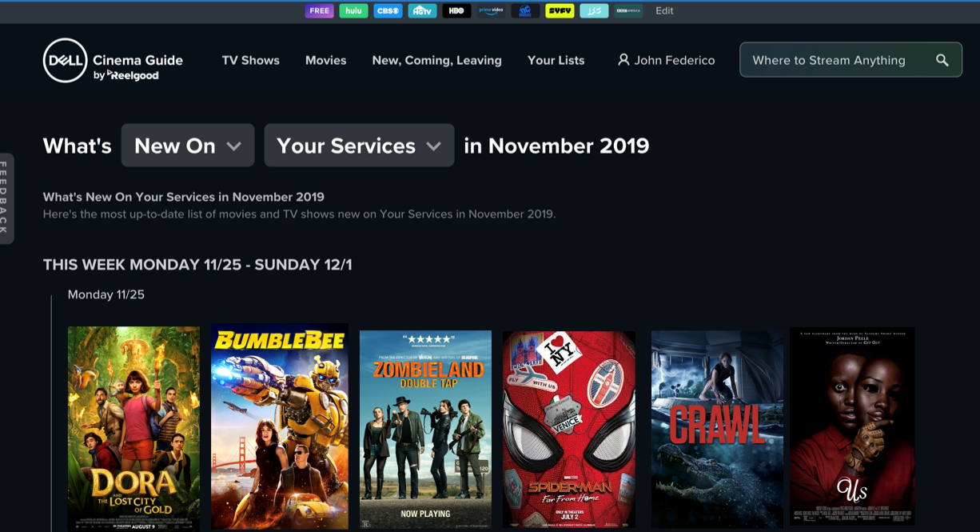Click the Prime Video service badge
Viewport: 980px width, 532px height.
click(491, 11)
